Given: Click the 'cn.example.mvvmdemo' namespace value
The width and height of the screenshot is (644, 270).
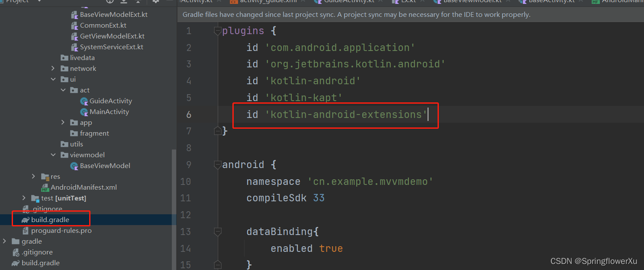Looking at the screenshot, I should coord(370,181).
